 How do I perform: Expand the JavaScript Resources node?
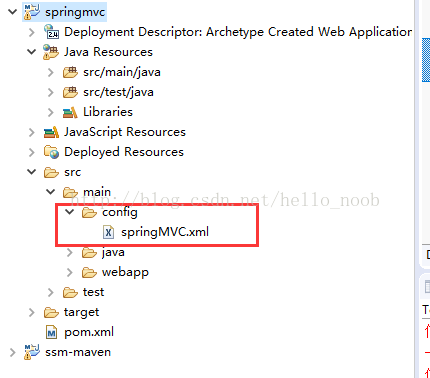point(32,132)
